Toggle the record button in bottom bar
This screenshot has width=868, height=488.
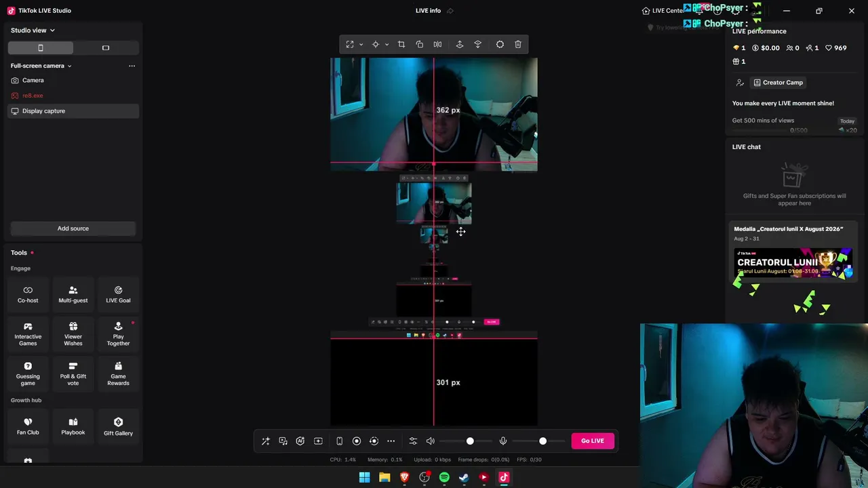pyautogui.click(x=357, y=441)
